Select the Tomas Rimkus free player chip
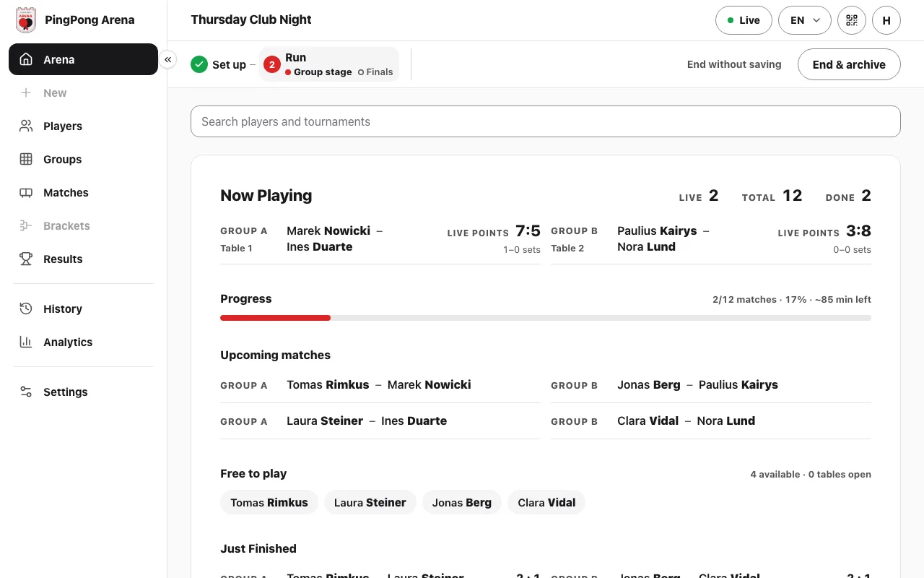 pos(269,502)
